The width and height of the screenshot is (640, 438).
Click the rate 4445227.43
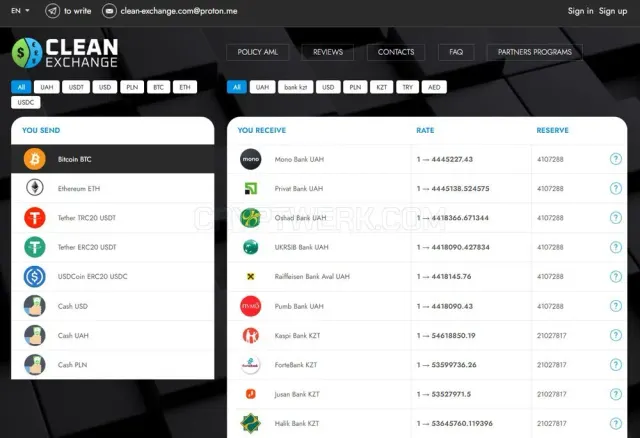pyautogui.click(x=452, y=159)
